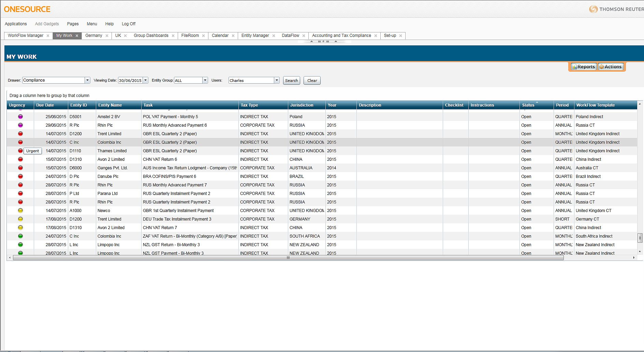Select the 'RUS Monthly Advanced Payment 7' cell

(x=190, y=185)
